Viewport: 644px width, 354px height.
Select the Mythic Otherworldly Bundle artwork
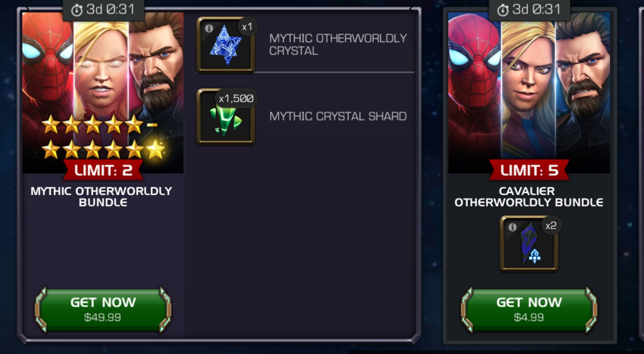[x=103, y=93]
